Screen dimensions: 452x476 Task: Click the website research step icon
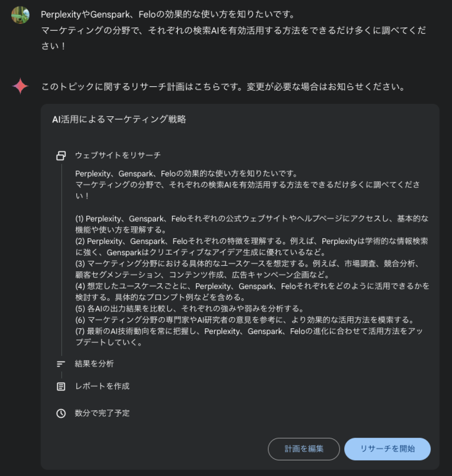point(61,156)
